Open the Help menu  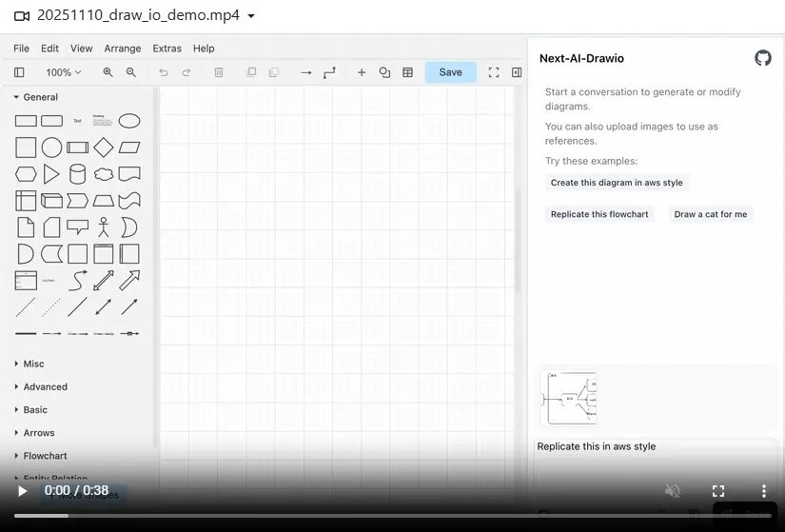coord(204,49)
